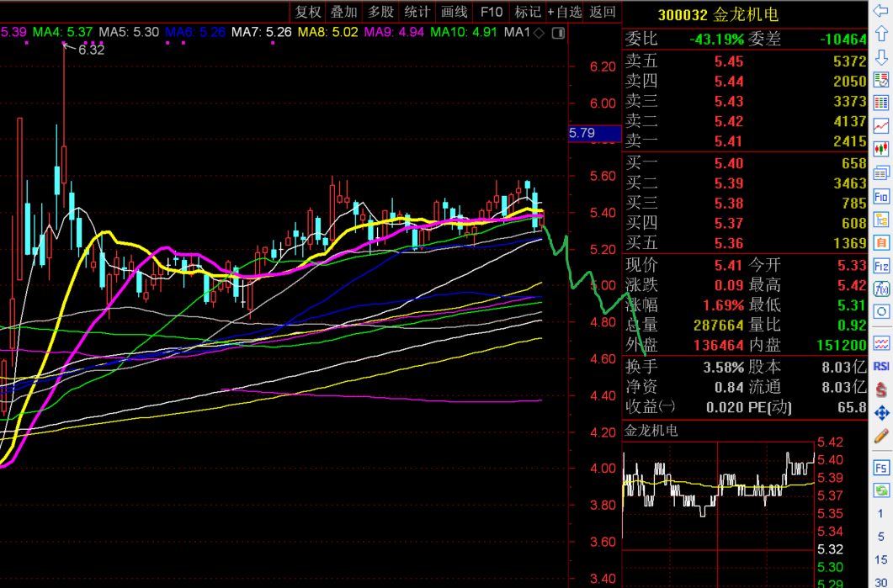Click the MA4: 5.37 indicator label
This screenshot has width=893, height=588.
click(62, 33)
